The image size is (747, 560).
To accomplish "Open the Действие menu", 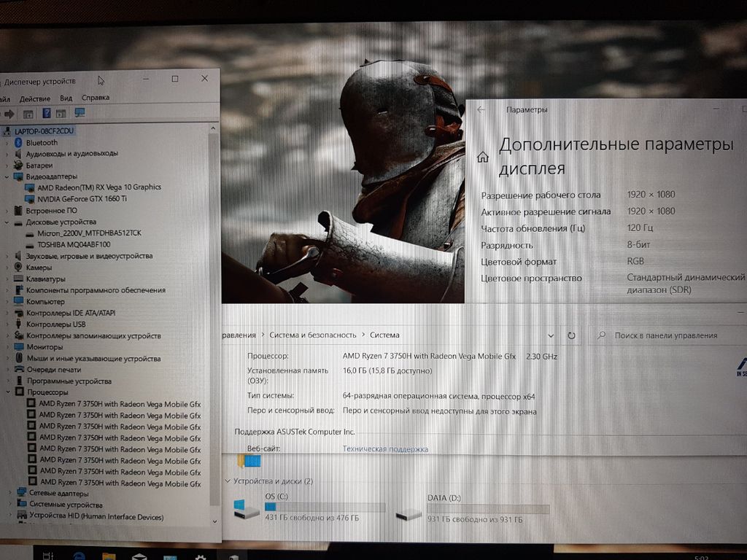I will point(35,98).
